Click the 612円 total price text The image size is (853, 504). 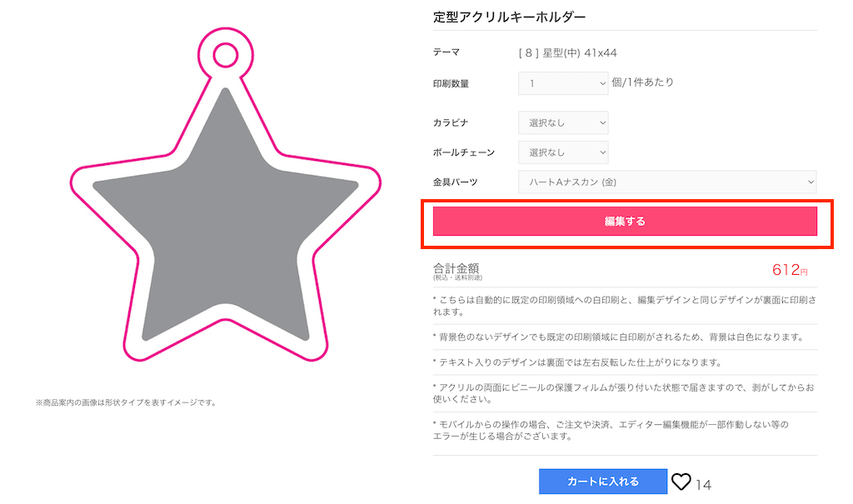792,270
